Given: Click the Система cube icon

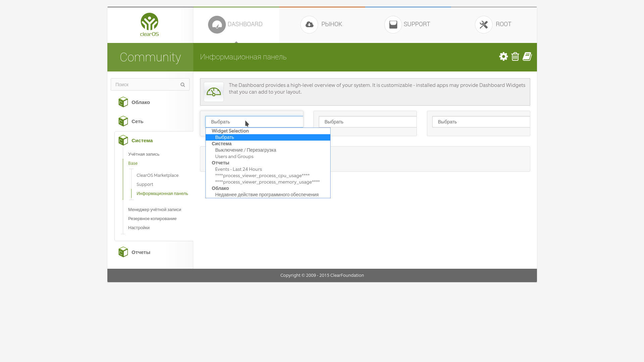Looking at the screenshot, I should point(123,140).
